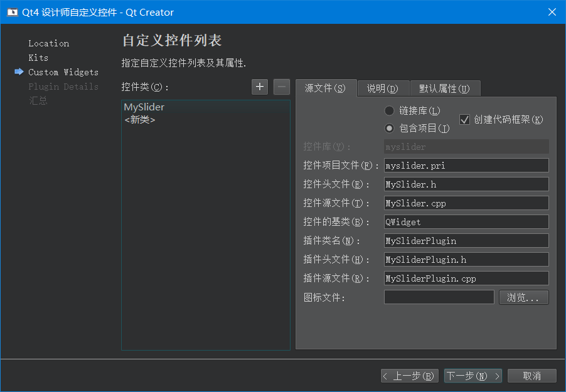The height and width of the screenshot is (392, 566).
Task: Uncheck 创建代码框架(K)
Action: (464, 119)
